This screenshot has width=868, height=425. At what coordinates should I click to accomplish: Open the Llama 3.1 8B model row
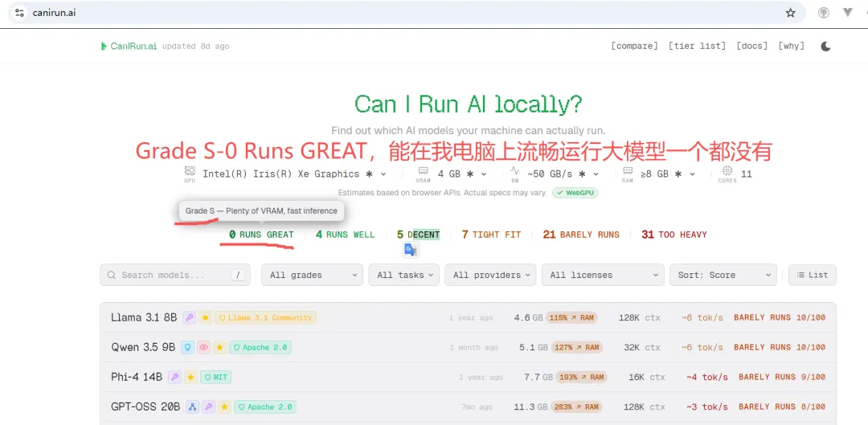(468, 317)
